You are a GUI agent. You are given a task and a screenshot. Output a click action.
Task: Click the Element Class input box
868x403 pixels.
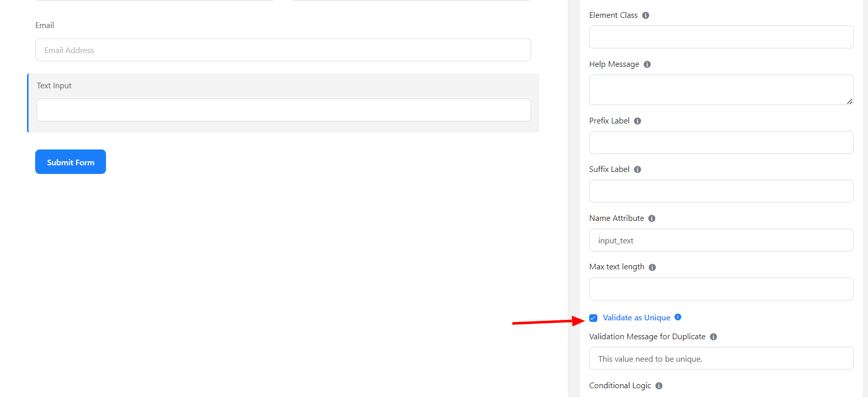coord(721,37)
